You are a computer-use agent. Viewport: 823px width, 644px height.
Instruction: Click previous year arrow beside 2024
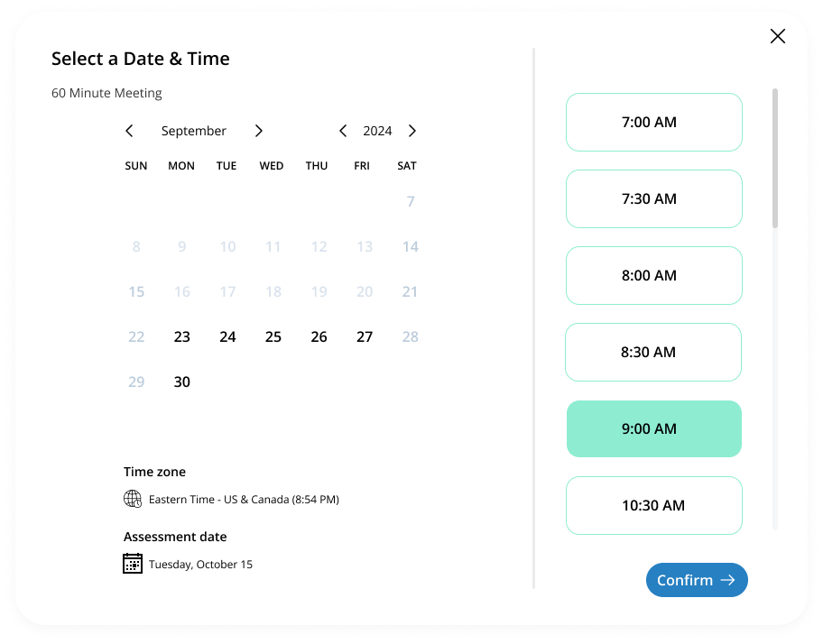pyautogui.click(x=343, y=131)
